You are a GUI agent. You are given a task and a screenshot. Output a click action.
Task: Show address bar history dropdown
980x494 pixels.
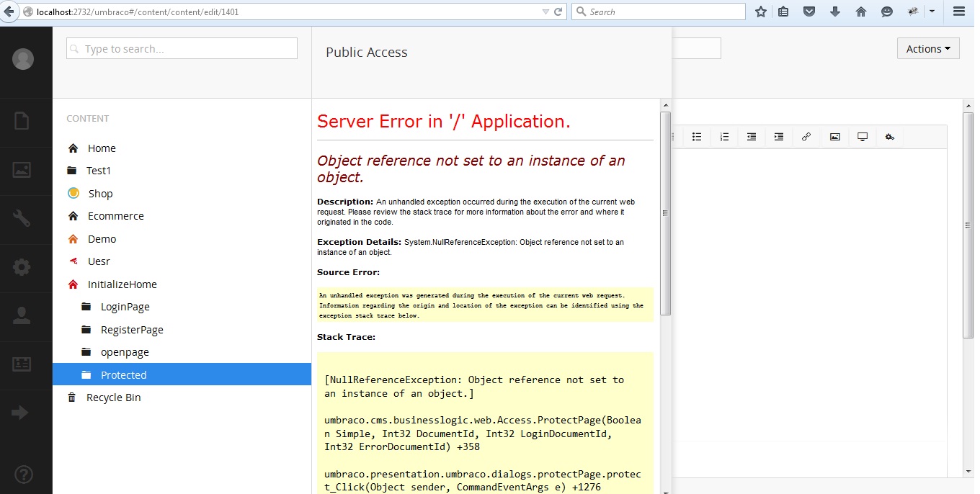pyautogui.click(x=545, y=12)
